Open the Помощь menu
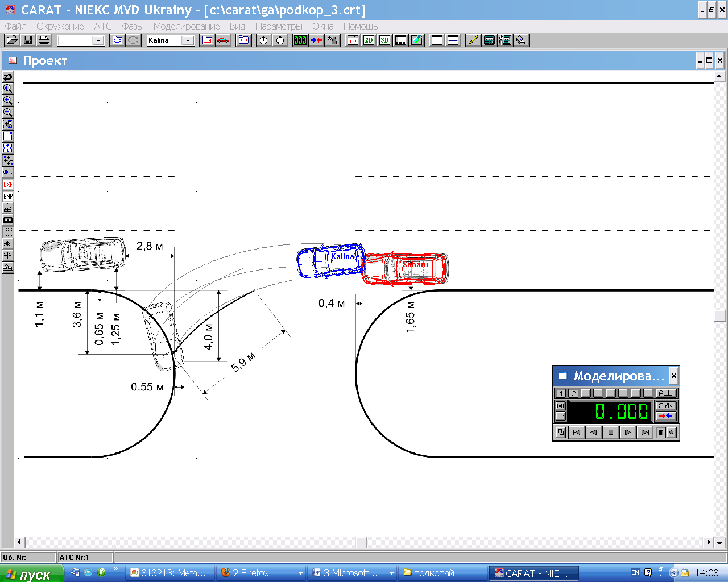 [x=361, y=26]
